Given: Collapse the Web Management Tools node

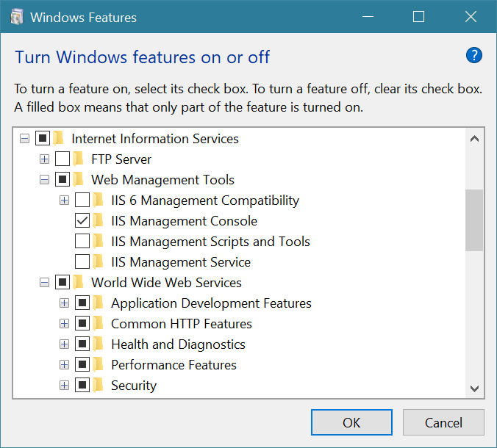Looking at the screenshot, I should 45,180.
